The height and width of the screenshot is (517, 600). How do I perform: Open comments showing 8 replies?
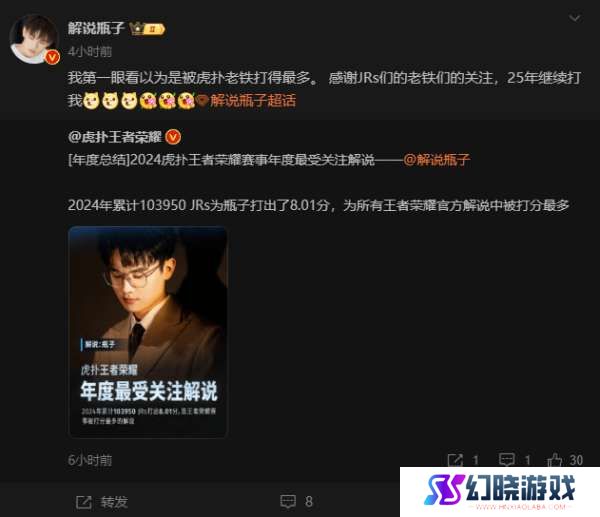tap(297, 502)
